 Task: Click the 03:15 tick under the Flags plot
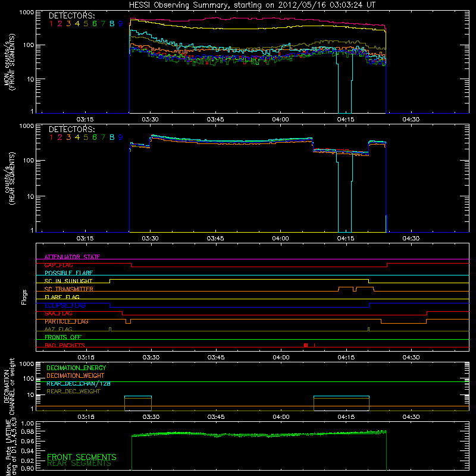click(x=86, y=358)
